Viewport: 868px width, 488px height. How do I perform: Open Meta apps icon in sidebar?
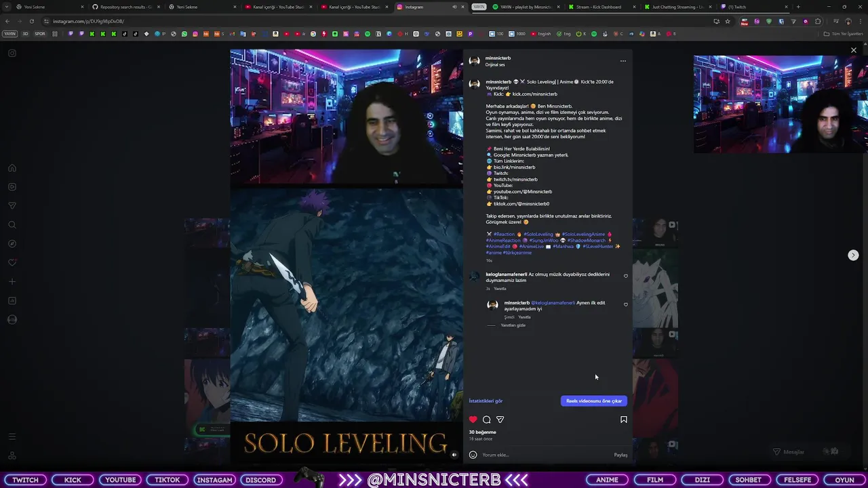12,455
